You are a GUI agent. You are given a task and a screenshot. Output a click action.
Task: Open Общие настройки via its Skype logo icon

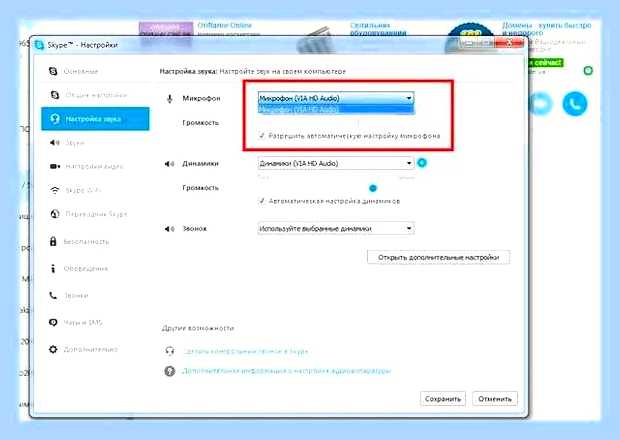(55, 95)
